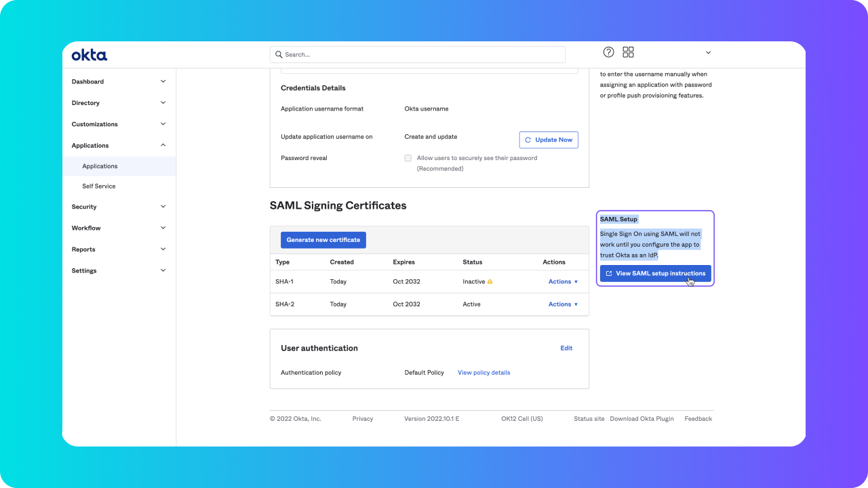Click the search magnifier icon
Viewport: 868px width, 488px height.
(x=279, y=54)
